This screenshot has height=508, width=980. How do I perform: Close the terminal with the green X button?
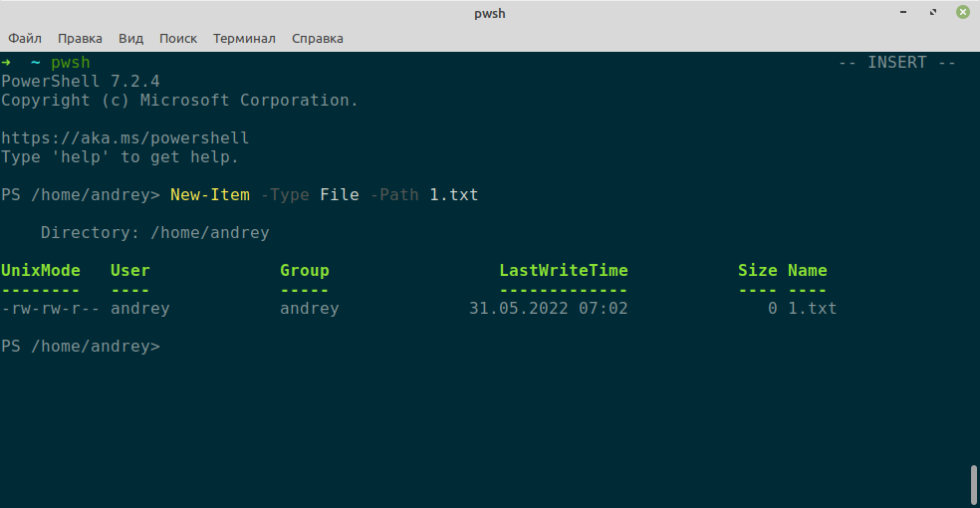click(963, 12)
